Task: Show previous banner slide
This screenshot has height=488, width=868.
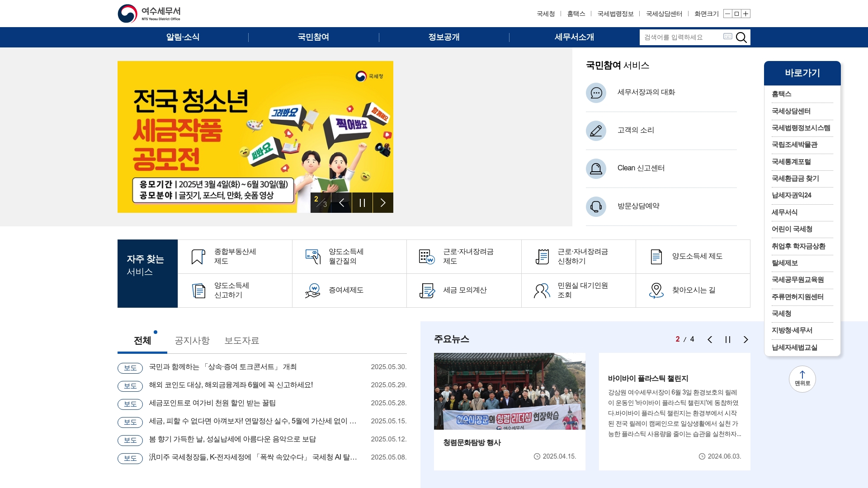Action: pos(342,202)
